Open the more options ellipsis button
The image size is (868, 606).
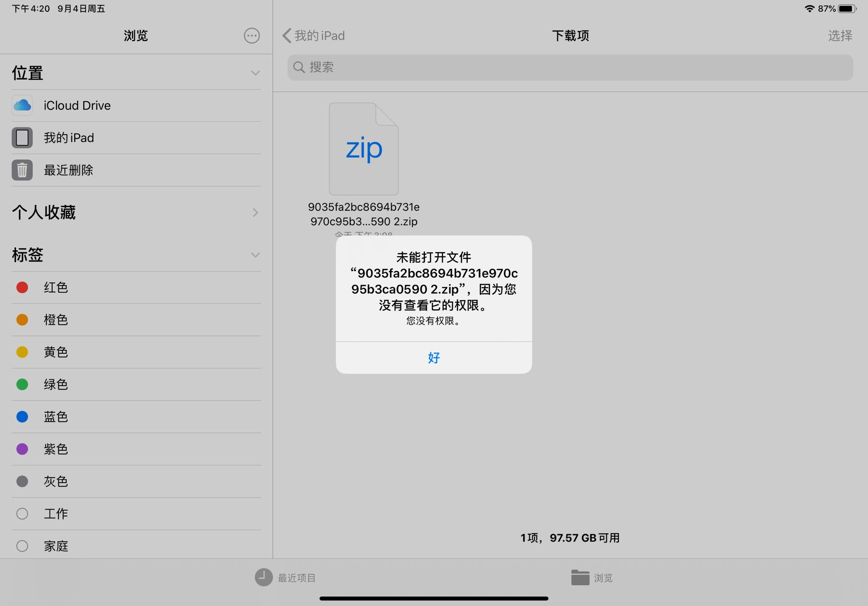click(252, 36)
